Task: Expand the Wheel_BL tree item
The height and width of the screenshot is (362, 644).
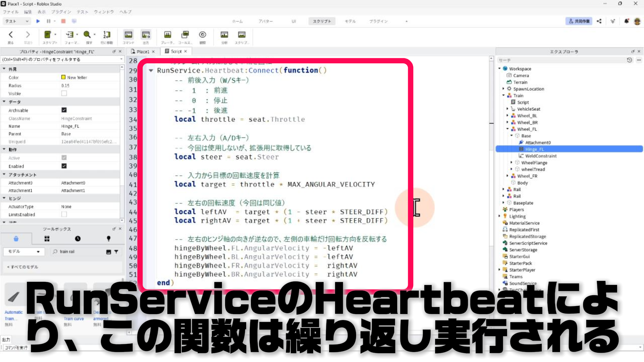Action: pyautogui.click(x=507, y=116)
